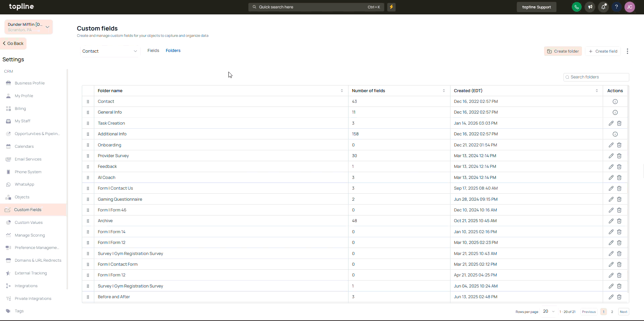This screenshot has height=321, width=644.
Task: Open the rows per page dropdown
Action: tap(549, 312)
